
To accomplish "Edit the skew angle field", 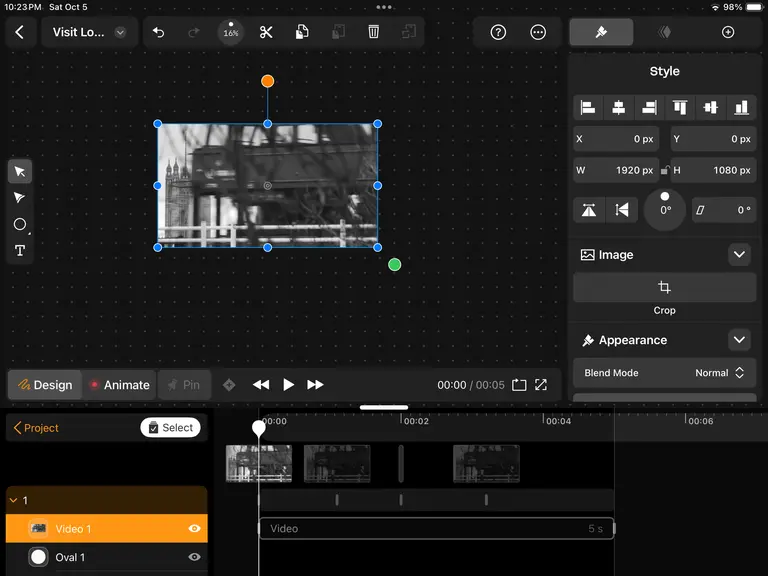I will pos(724,210).
